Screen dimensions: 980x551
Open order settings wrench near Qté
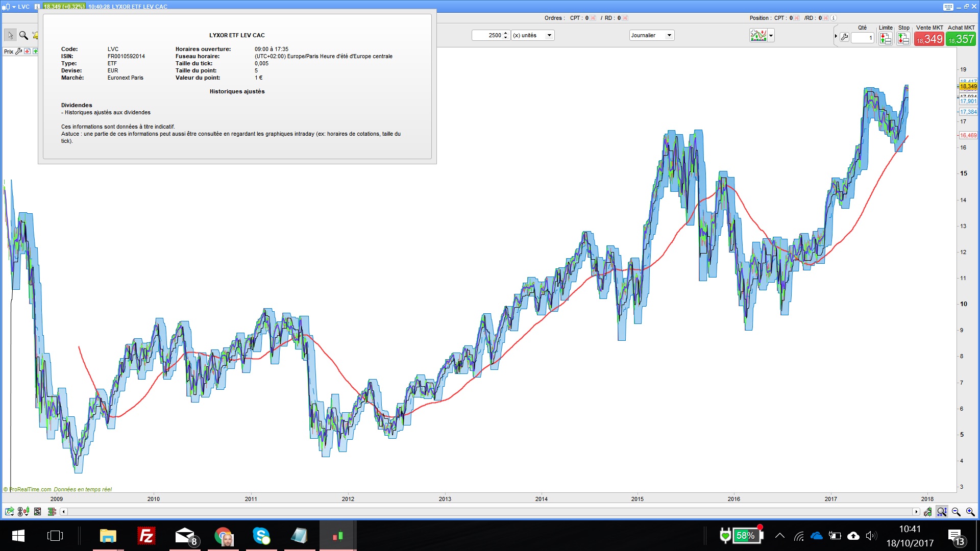click(x=845, y=37)
